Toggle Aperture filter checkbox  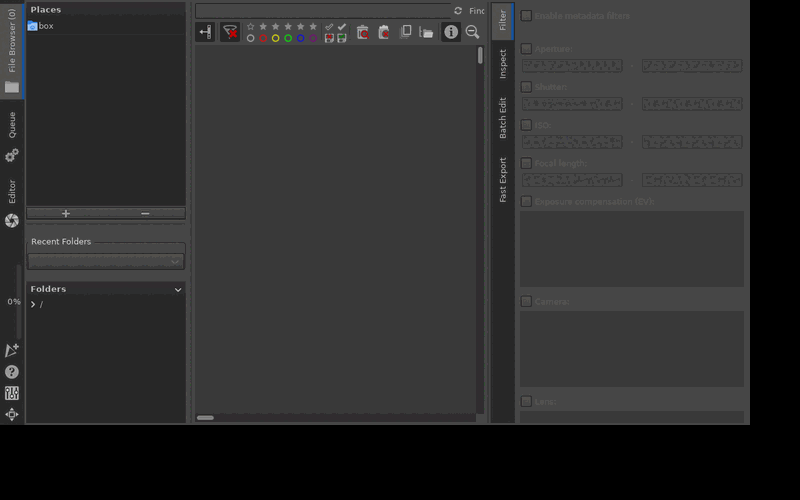(527, 49)
